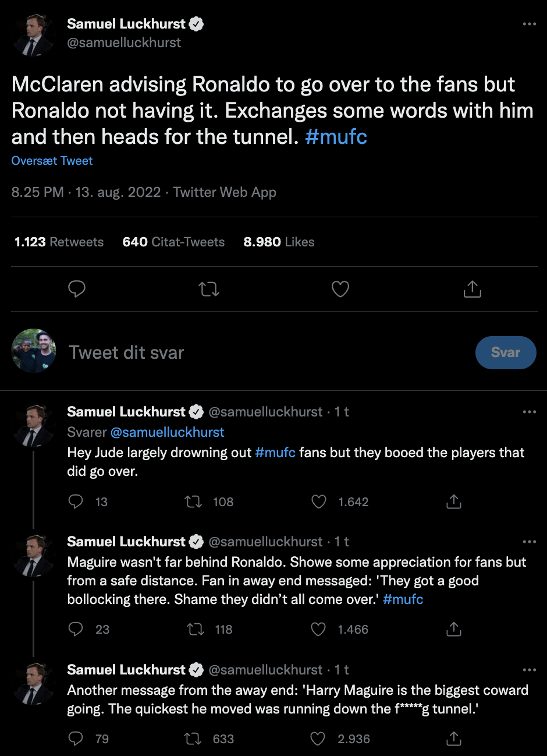Open more options on the main tweet
Screen dimensions: 547x756
529,24
